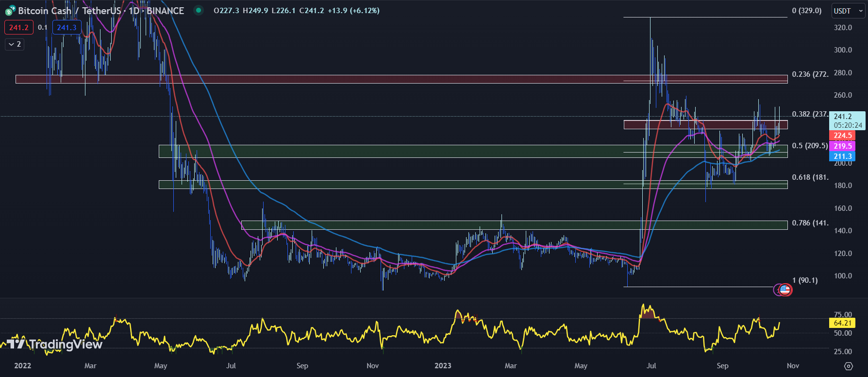Click the purple event marker beside the flag

777,290
